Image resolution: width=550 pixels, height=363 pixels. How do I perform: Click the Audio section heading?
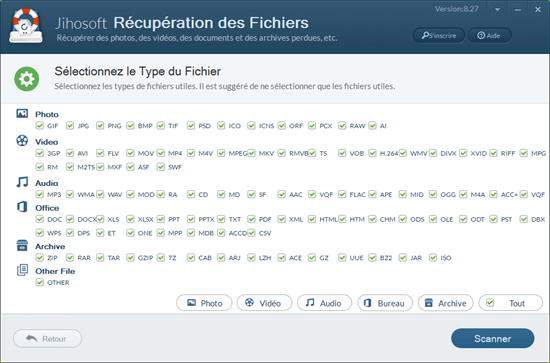click(46, 183)
